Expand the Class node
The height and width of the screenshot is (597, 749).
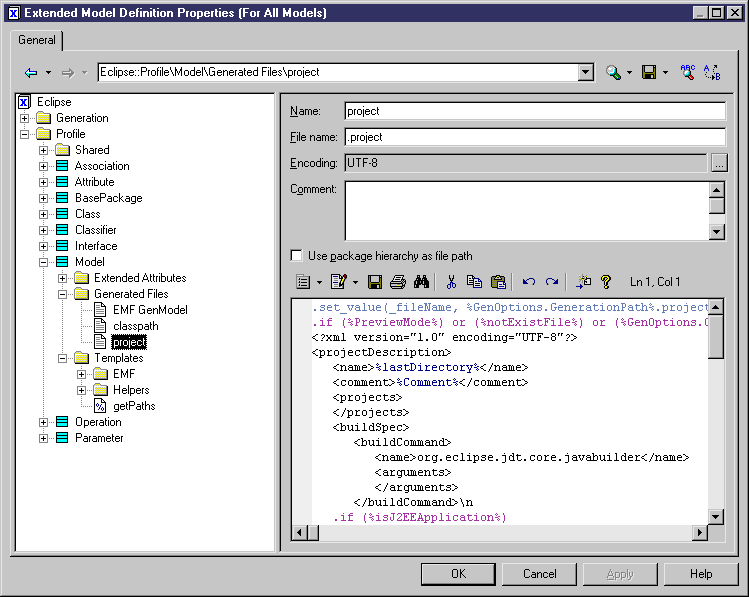tap(43, 214)
